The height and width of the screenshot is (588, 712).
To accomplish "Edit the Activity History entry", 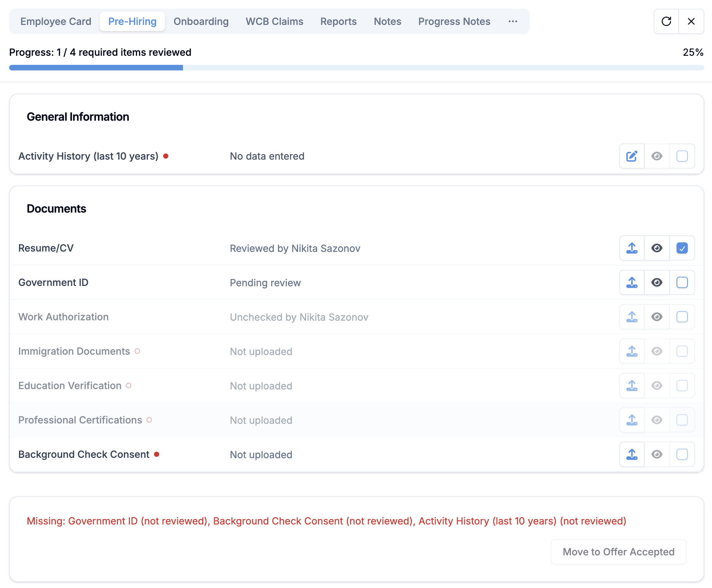I will (x=632, y=156).
